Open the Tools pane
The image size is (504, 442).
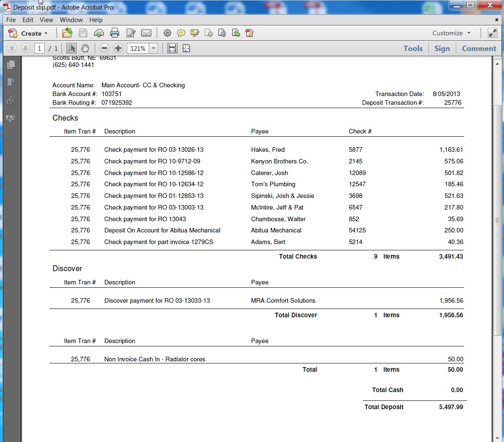[x=413, y=48]
